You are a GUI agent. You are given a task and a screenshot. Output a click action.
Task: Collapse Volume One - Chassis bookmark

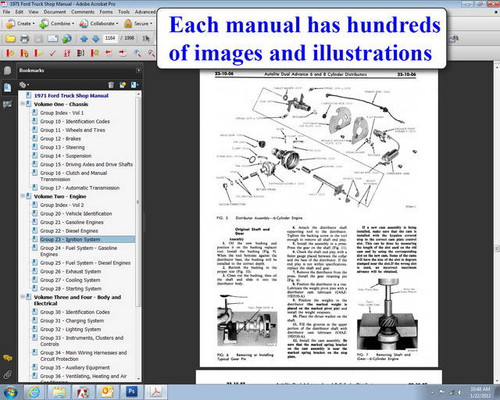tap(23, 104)
